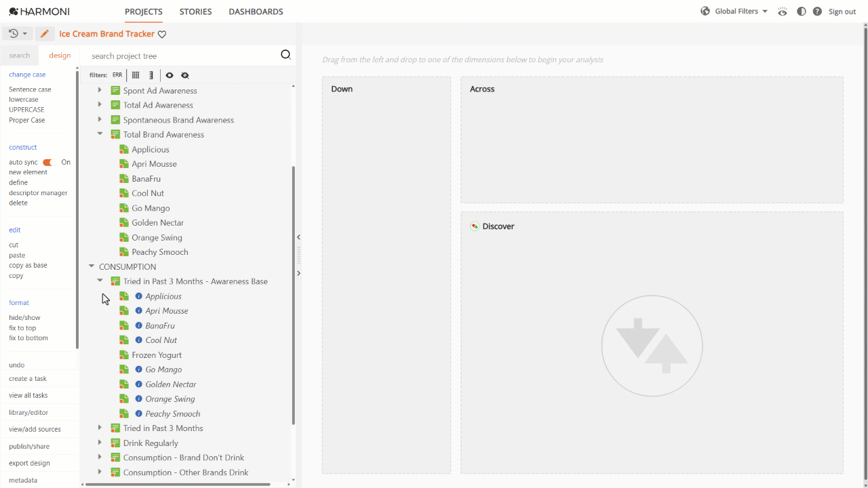Open the help question mark icon
The width and height of the screenshot is (868, 488).
click(817, 12)
